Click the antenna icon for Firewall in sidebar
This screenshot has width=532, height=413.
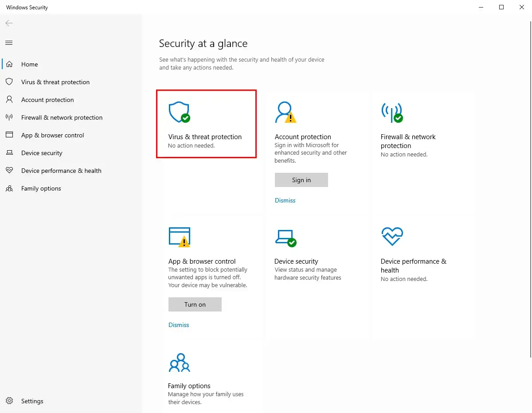pos(9,117)
